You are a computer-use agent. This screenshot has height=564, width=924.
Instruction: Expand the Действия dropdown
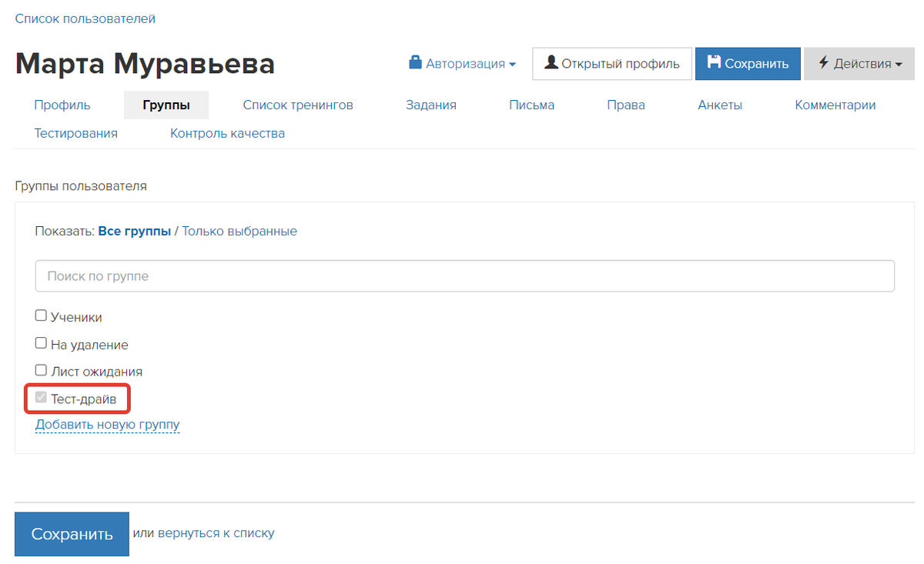coord(859,64)
